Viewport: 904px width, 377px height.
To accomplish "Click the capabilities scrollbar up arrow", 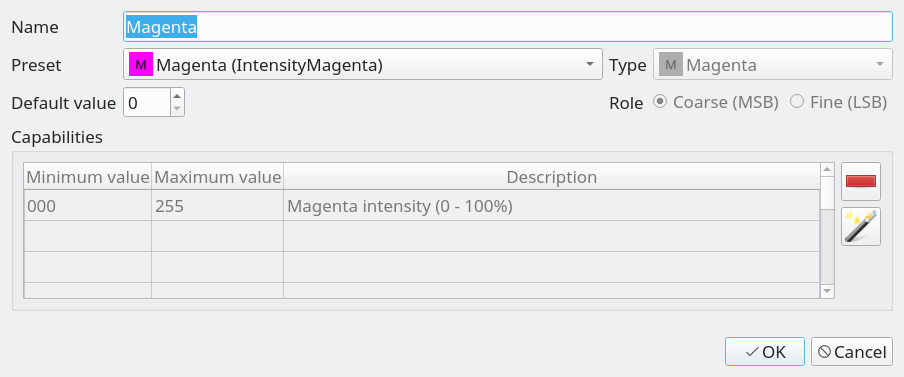I will [827, 169].
